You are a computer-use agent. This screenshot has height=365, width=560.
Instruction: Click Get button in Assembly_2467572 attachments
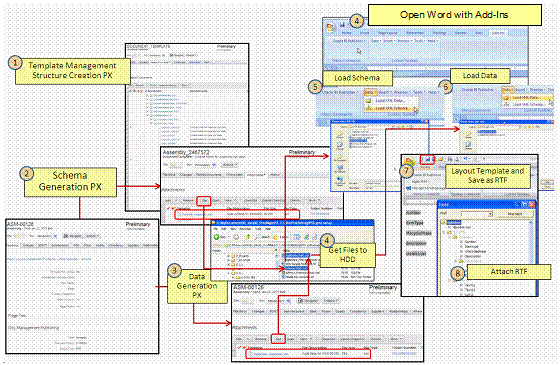click(x=204, y=200)
